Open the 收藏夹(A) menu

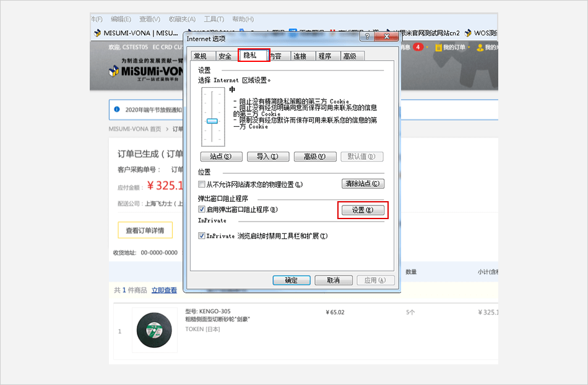[x=182, y=19]
